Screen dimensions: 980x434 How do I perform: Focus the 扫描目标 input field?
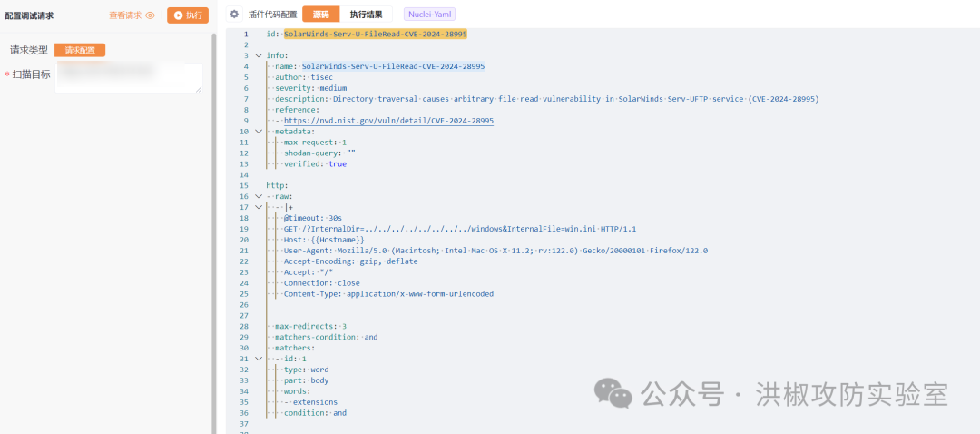(x=128, y=77)
